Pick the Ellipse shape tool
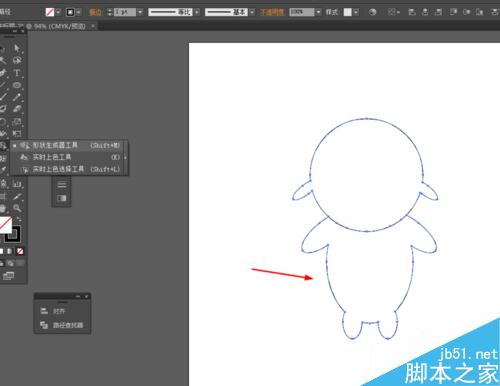 coord(17,85)
